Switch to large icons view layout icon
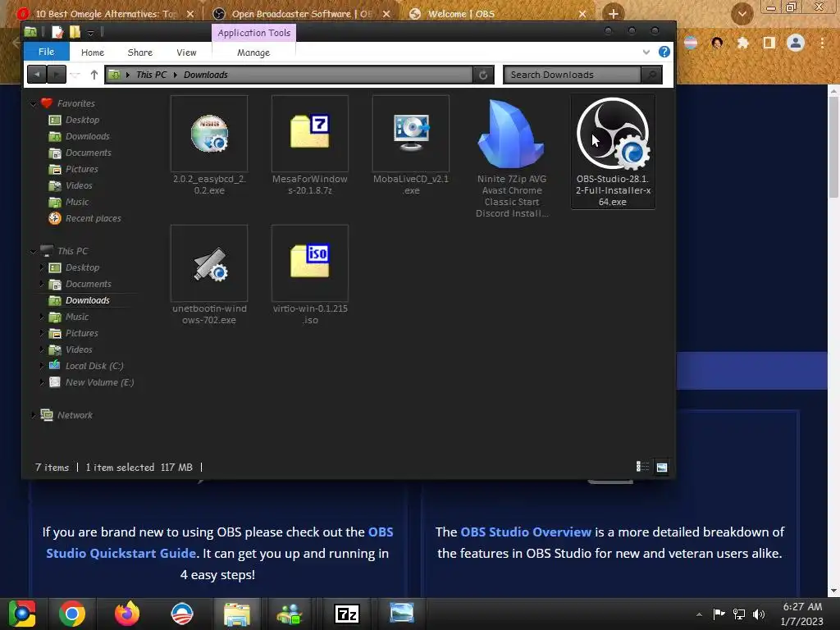This screenshot has width=840, height=630. click(x=662, y=467)
